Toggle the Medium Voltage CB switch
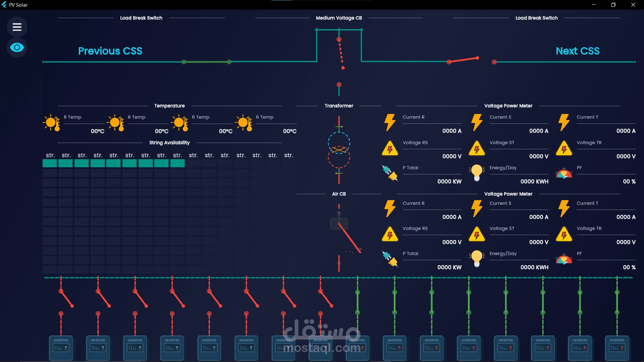The height and width of the screenshot is (362, 644). click(x=341, y=54)
